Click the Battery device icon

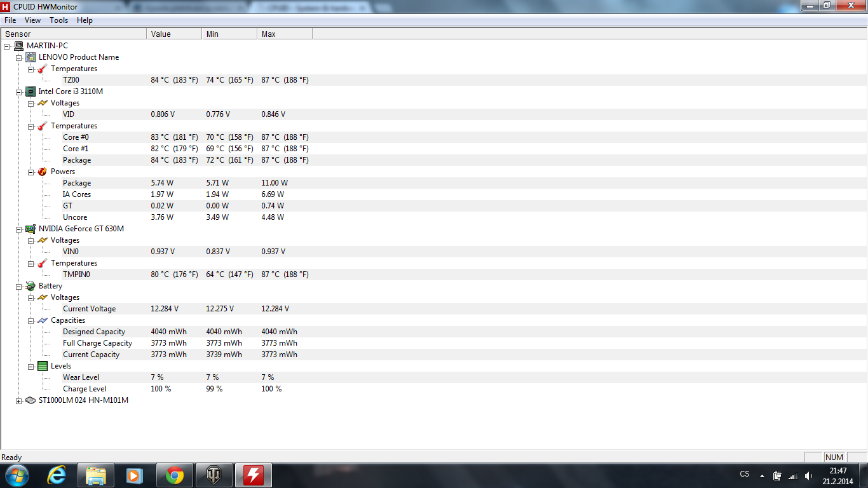(31, 286)
